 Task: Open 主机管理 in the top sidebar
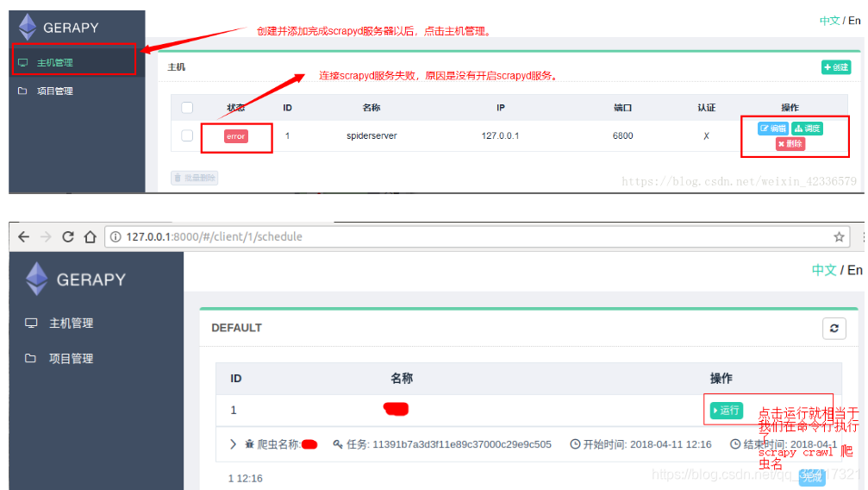tap(55, 63)
